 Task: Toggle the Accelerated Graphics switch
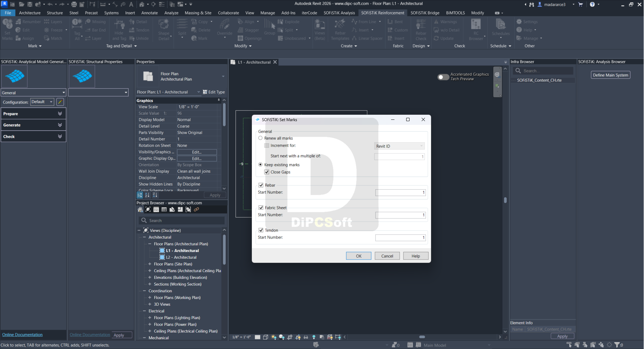tap(443, 77)
